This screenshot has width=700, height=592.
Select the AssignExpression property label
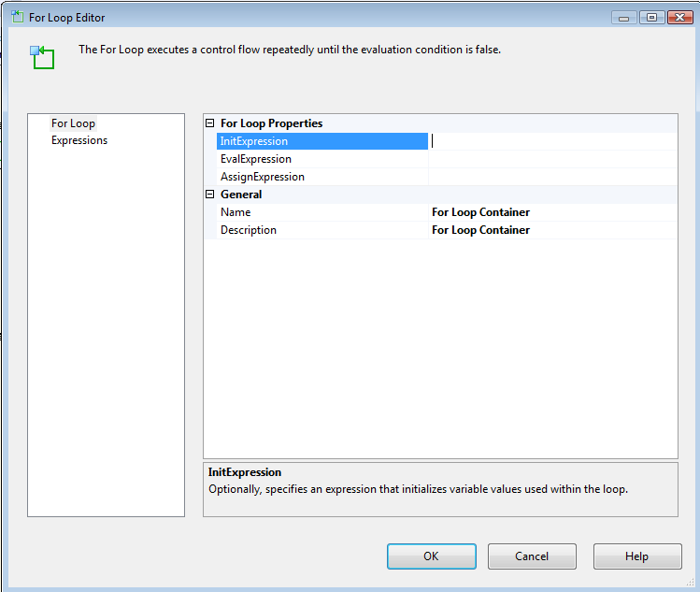(263, 177)
